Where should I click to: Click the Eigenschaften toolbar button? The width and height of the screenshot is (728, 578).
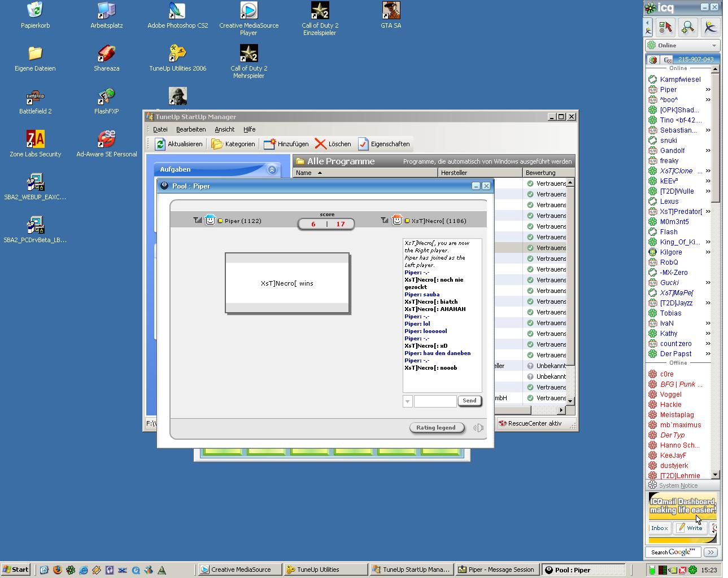click(383, 144)
